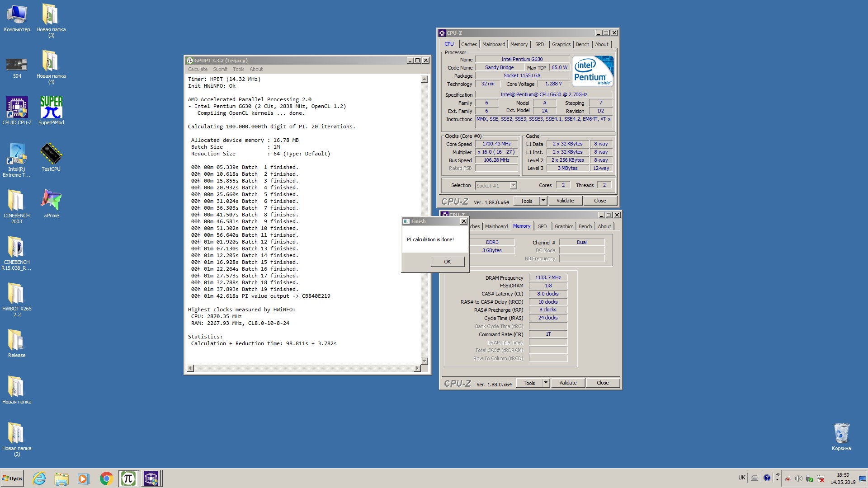Image resolution: width=868 pixels, height=488 pixels.
Task: Click the Show Desktop button beside the clock
Action: click(x=863, y=479)
